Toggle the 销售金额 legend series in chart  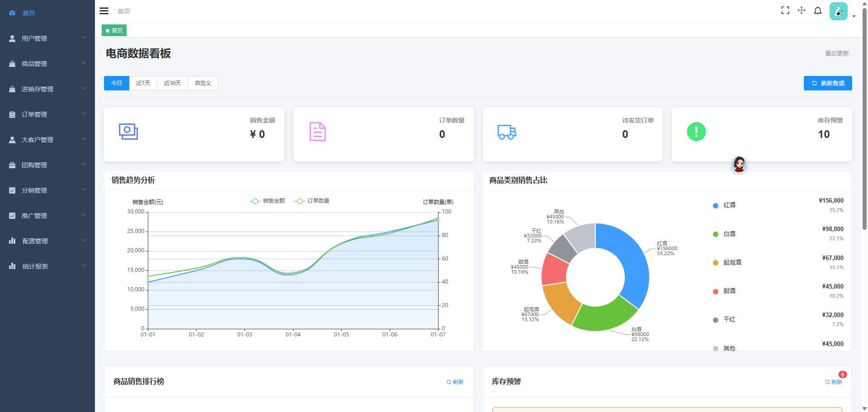[268, 201]
